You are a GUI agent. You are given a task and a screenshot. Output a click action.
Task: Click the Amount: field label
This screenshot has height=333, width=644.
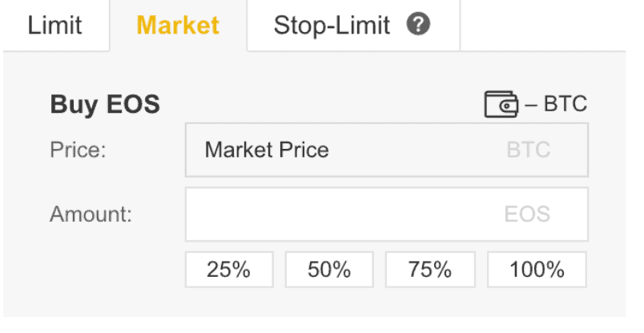tap(91, 215)
